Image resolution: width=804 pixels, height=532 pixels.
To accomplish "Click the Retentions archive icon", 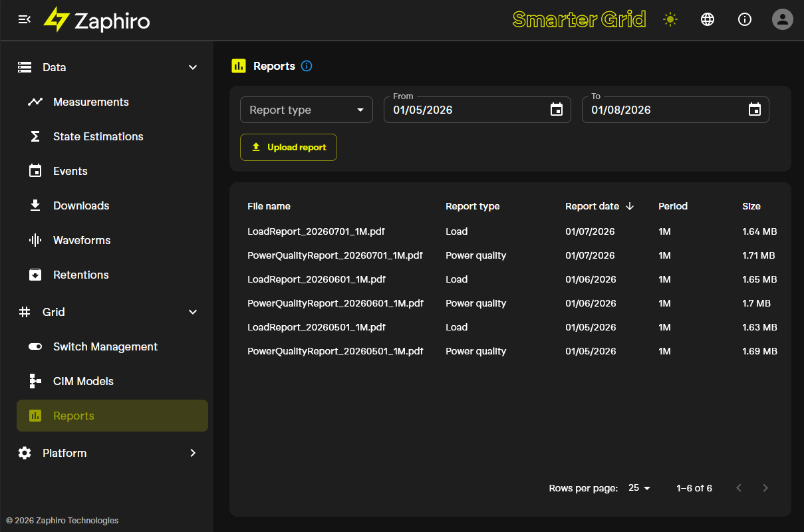I will click(x=35, y=275).
